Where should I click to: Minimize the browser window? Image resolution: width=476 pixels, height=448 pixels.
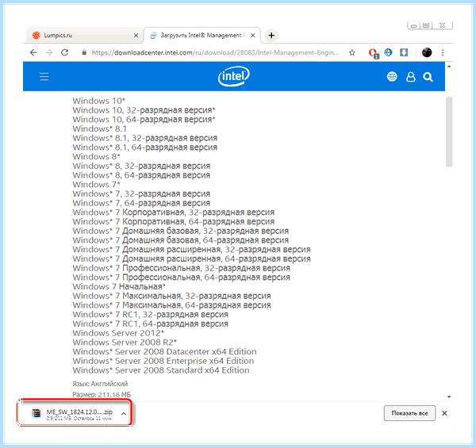[413, 26]
